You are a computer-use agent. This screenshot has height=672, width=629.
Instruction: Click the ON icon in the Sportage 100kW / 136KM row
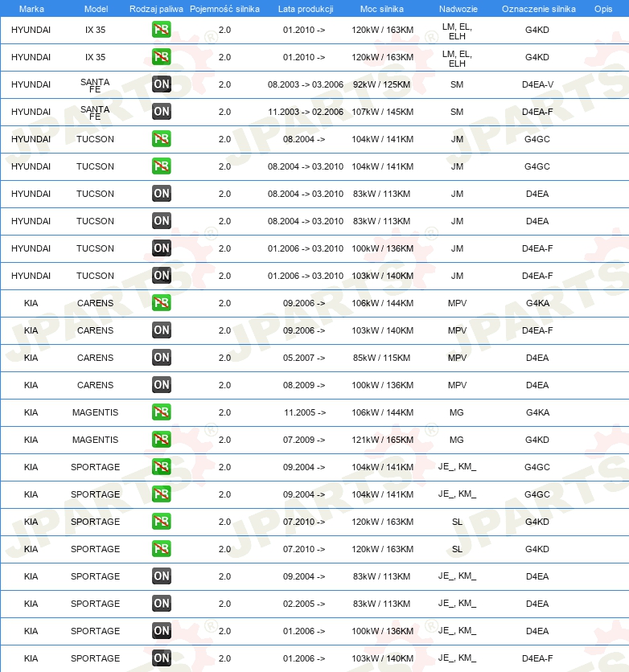tap(161, 631)
